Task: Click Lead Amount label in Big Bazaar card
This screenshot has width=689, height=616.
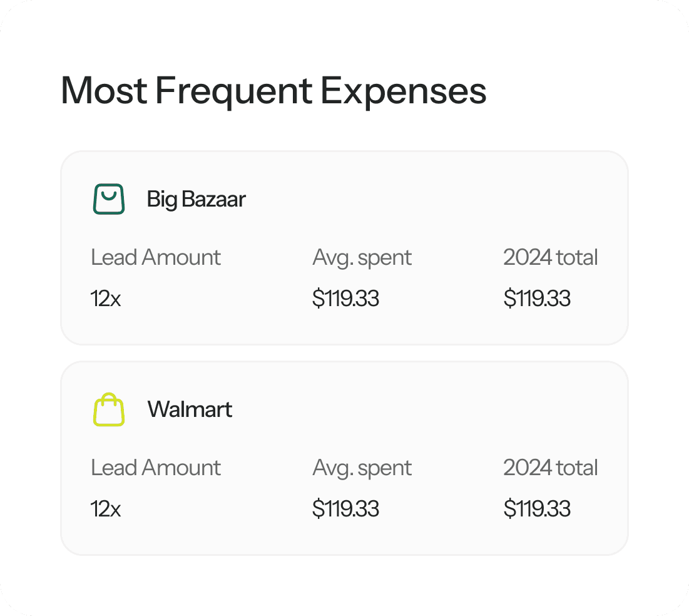Action: pos(156,257)
